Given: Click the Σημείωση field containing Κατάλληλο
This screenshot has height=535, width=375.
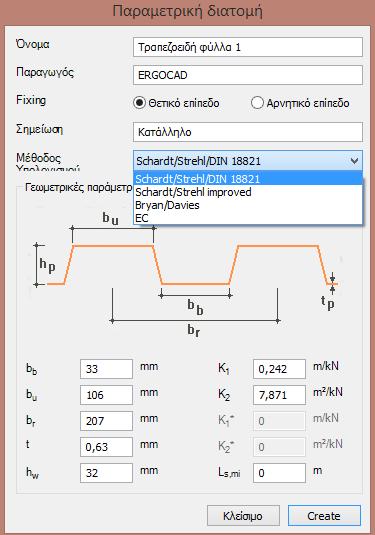Looking at the screenshot, I should coord(248,132).
